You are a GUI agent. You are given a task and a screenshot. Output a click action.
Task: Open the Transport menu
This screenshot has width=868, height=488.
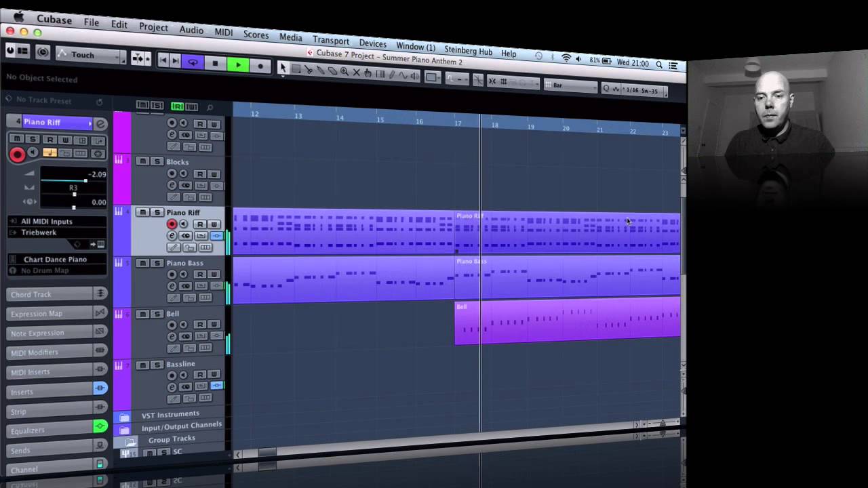click(331, 40)
